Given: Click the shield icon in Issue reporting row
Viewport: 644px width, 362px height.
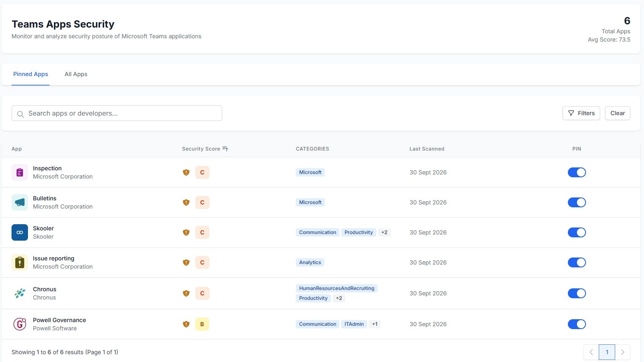Looking at the screenshot, I should [x=186, y=262].
